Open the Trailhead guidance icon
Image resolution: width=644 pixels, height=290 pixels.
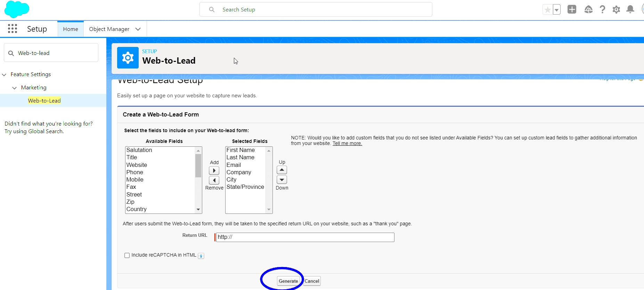(588, 9)
